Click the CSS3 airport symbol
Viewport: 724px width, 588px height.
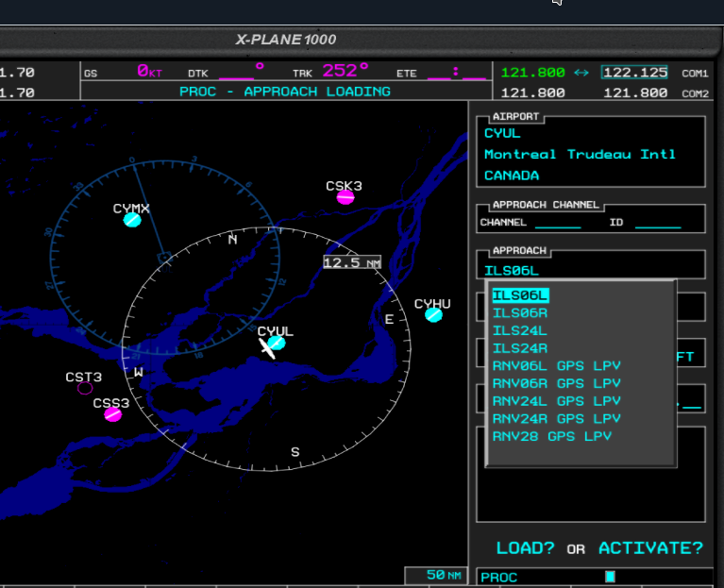112,414
